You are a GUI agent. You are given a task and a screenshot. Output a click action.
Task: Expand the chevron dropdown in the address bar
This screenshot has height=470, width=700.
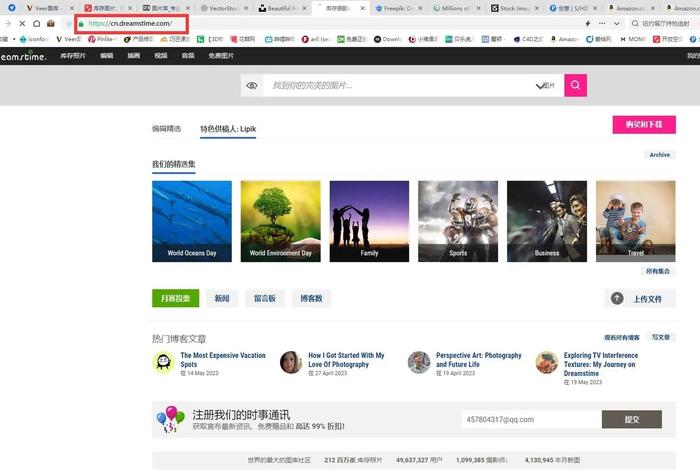pyautogui.click(x=617, y=23)
